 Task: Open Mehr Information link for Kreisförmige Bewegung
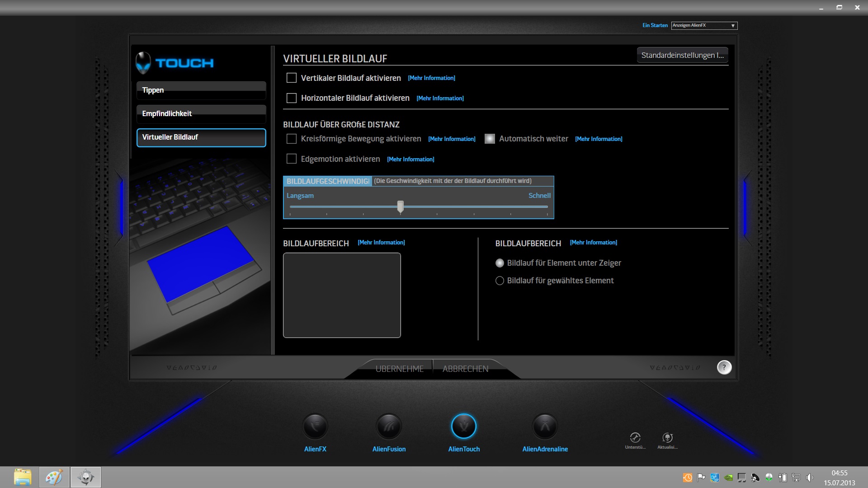click(x=452, y=139)
